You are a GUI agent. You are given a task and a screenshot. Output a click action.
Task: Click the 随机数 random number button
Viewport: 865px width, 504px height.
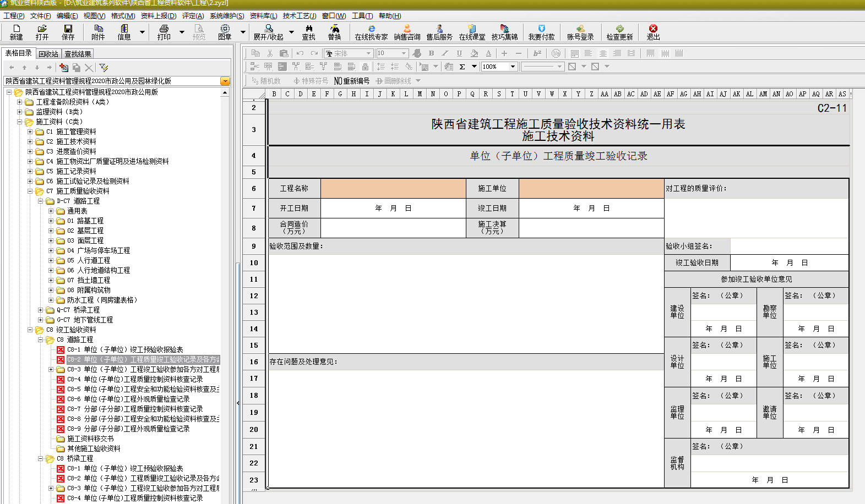tap(266, 81)
